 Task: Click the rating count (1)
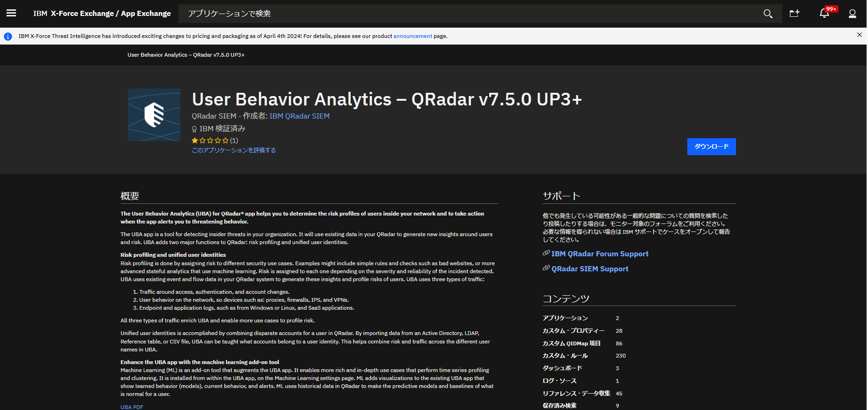point(234,141)
